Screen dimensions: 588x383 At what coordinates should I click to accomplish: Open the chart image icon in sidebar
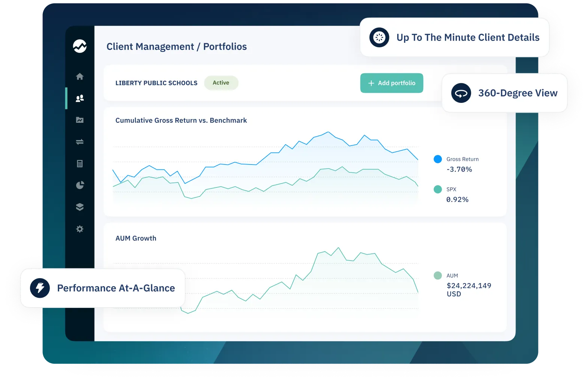80,120
